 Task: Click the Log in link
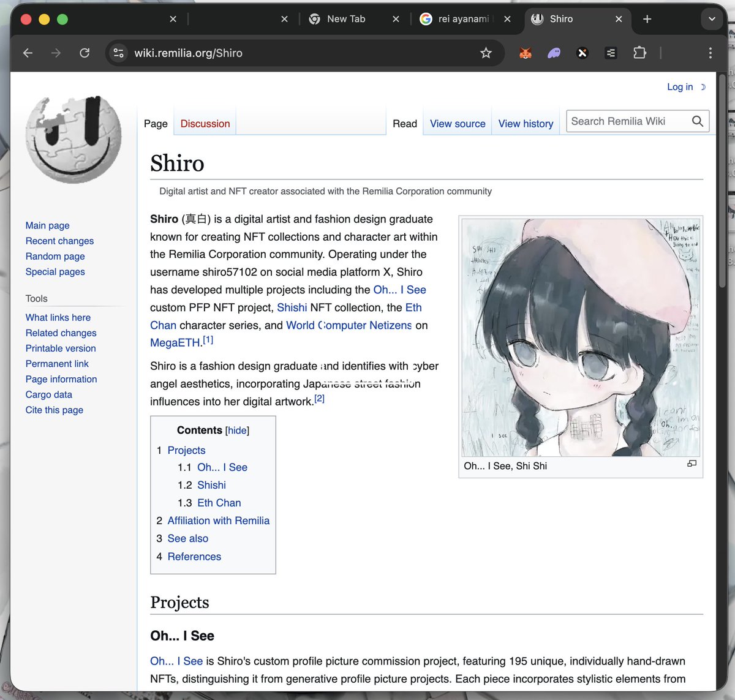click(680, 87)
